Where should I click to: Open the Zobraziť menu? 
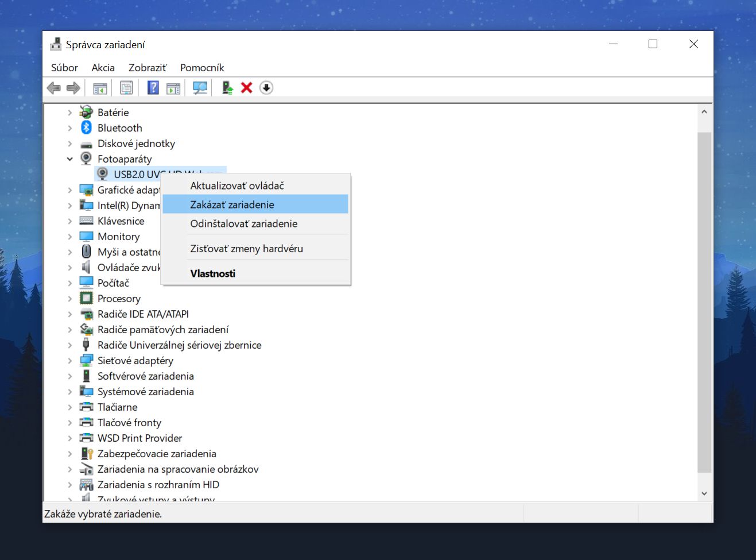pyautogui.click(x=148, y=68)
